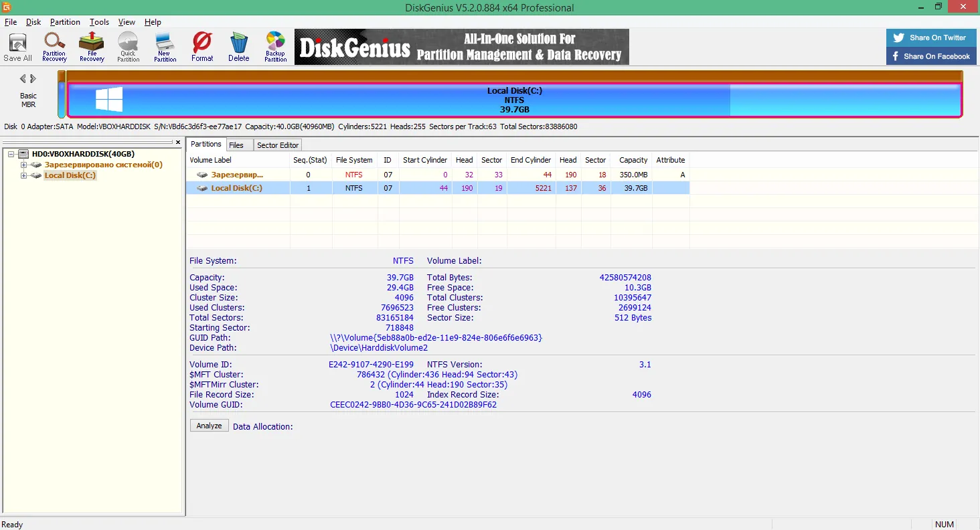980x530 pixels.
Task: Open the Partition menu
Action: (65, 22)
